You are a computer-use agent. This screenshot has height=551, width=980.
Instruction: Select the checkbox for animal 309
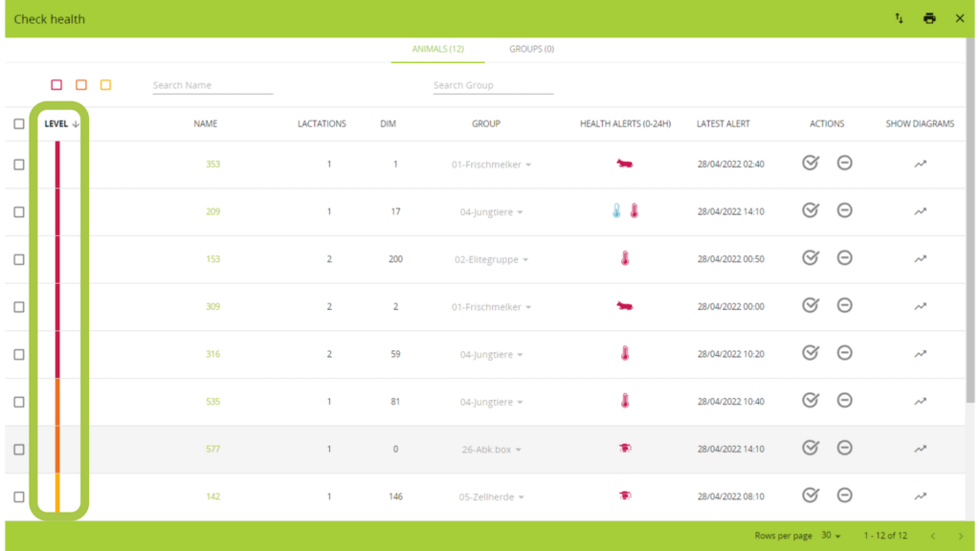[x=19, y=307]
